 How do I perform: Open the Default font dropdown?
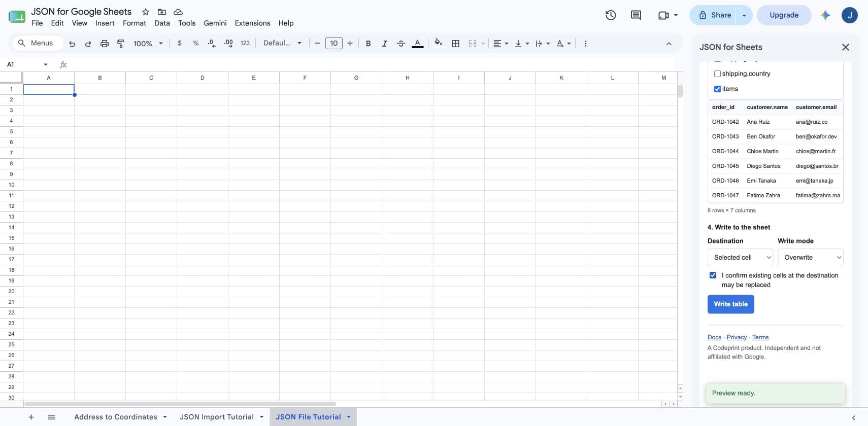pyautogui.click(x=282, y=44)
